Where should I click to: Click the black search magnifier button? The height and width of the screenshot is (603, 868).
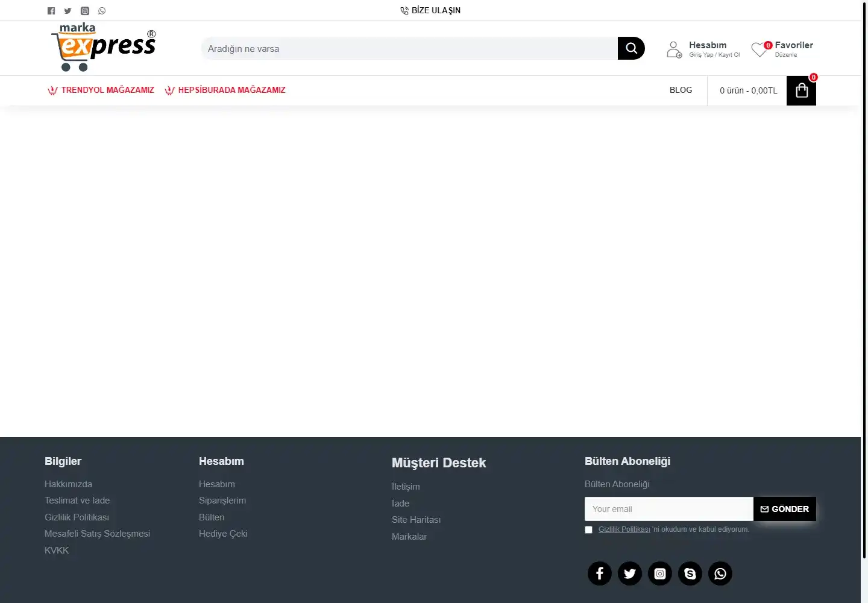631,48
